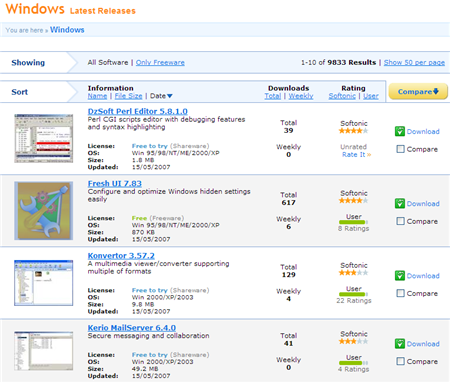
Task: Sort by Total downloads
Action: tap(273, 96)
